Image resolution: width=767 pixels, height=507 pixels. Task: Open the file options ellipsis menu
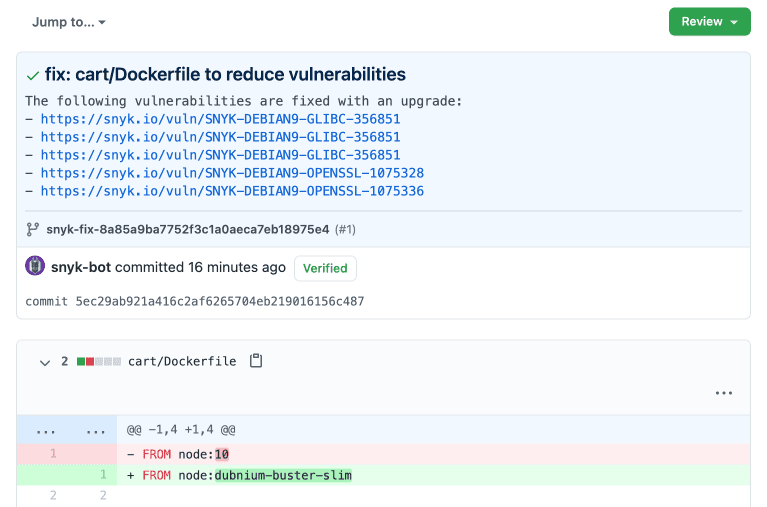pyautogui.click(x=724, y=393)
